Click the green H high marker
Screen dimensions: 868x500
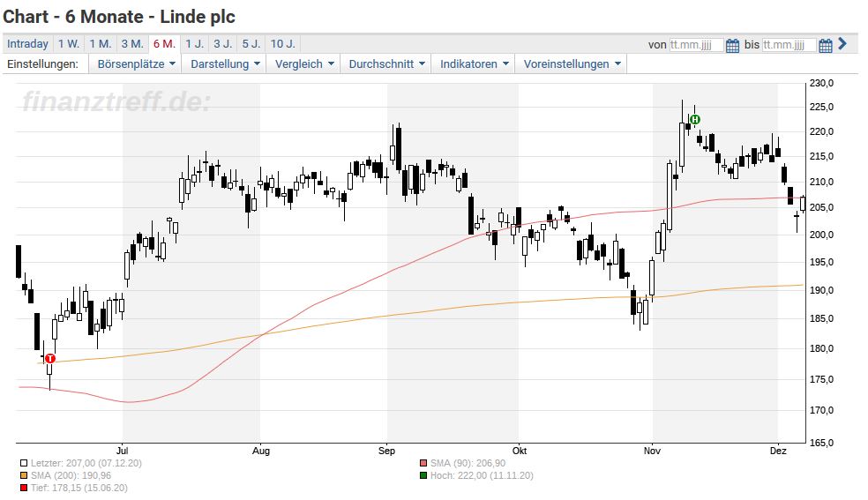695,119
